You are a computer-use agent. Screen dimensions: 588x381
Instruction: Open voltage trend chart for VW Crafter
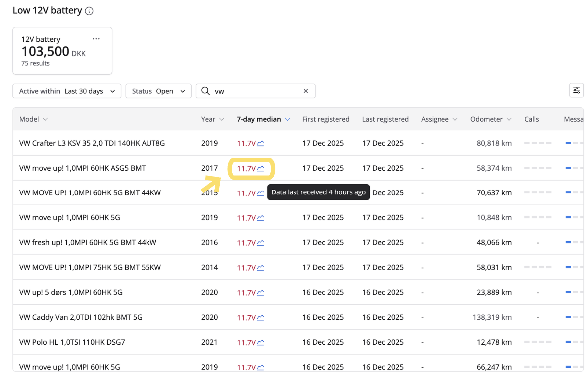(x=260, y=143)
